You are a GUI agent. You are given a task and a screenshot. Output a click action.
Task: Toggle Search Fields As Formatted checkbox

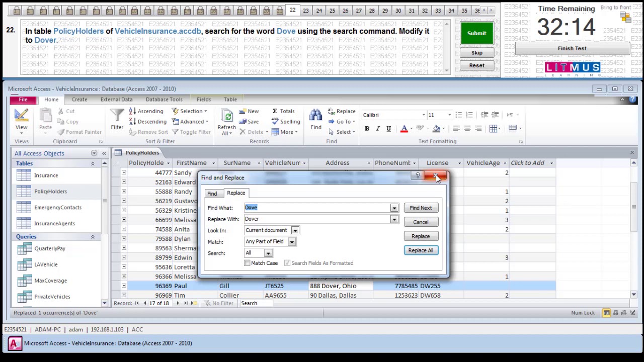tap(287, 263)
